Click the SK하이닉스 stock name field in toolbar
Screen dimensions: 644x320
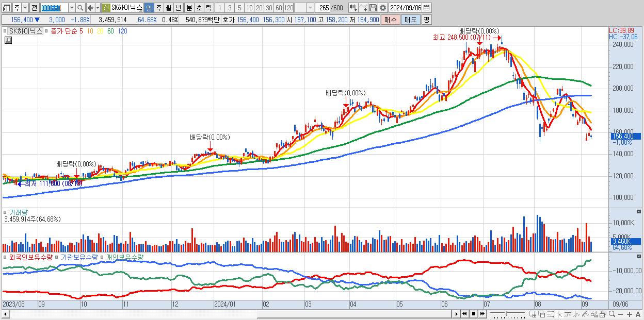click(126, 8)
